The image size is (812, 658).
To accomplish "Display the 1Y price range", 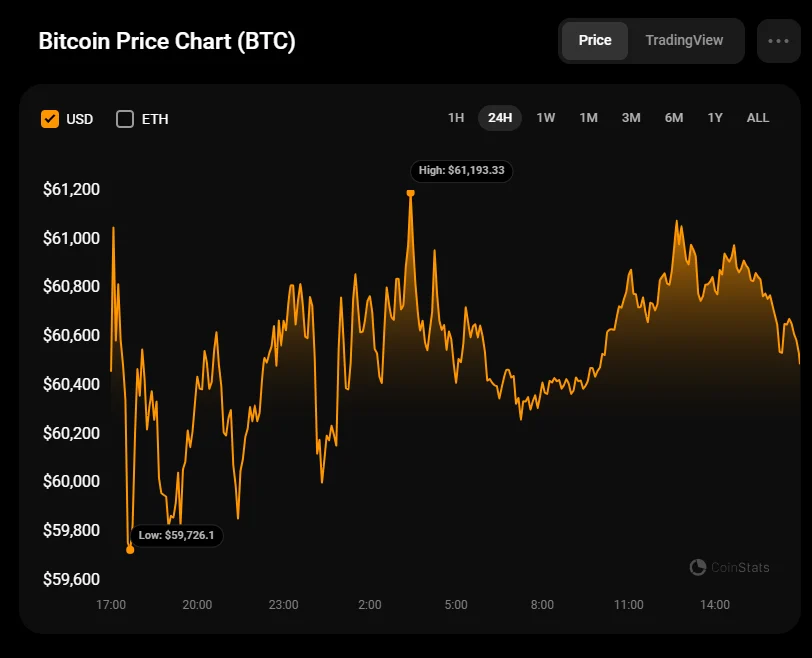I will [x=715, y=118].
